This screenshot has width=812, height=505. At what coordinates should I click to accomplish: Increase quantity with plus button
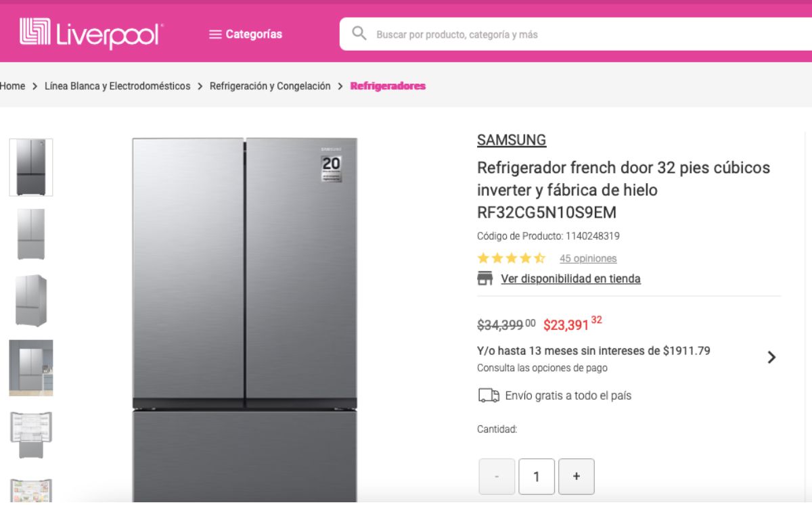point(577,477)
